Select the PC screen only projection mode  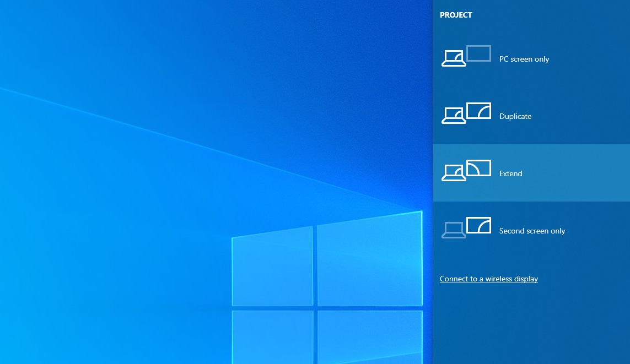point(524,59)
